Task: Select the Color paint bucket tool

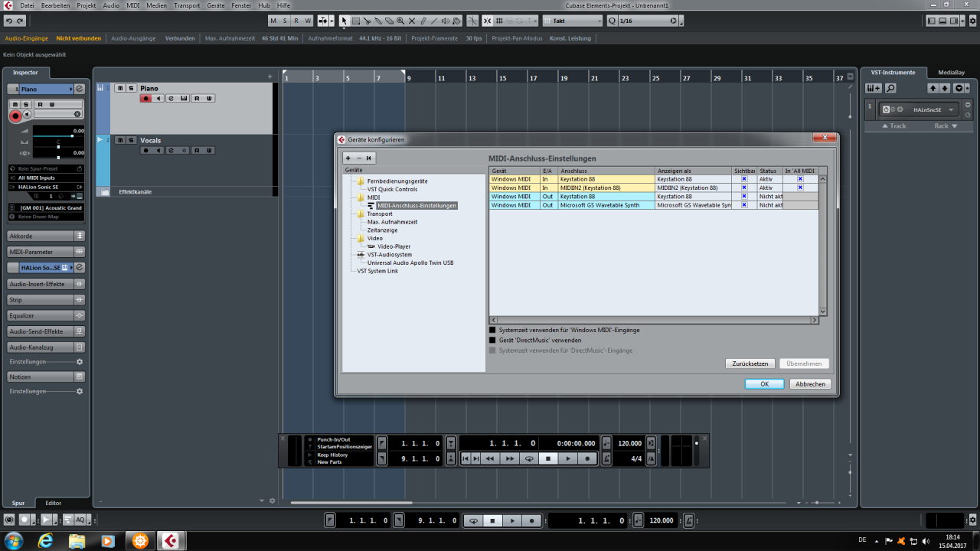Action: [456, 21]
